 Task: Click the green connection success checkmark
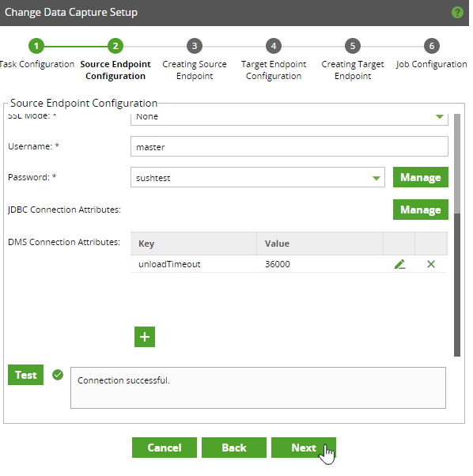point(58,375)
